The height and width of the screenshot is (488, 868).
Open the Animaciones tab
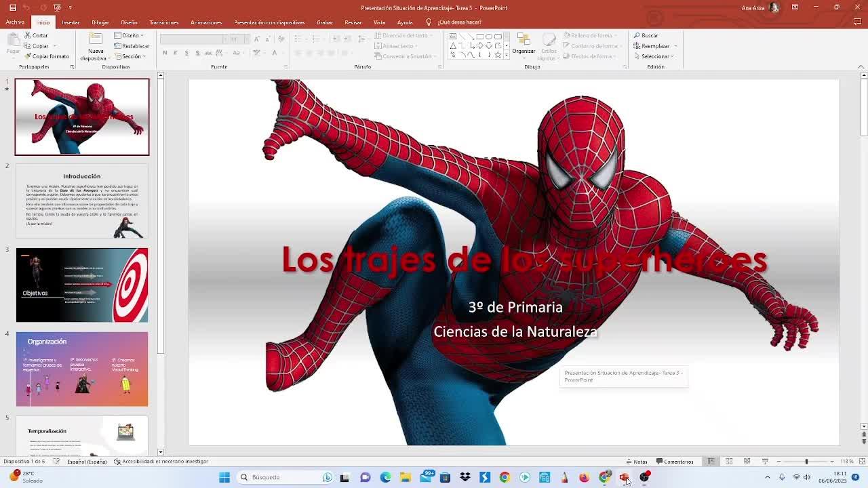click(x=206, y=22)
